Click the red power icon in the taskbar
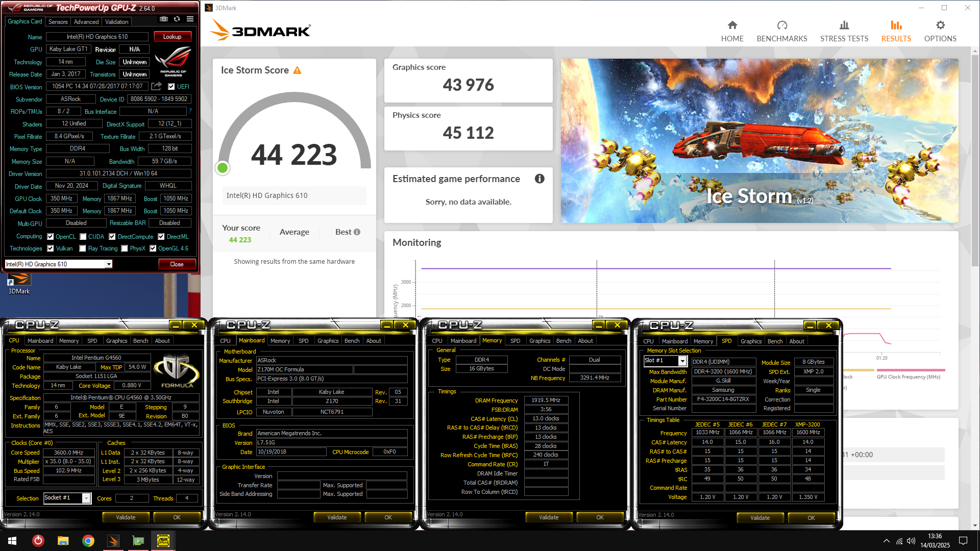The image size is (980, 551). point(38,541)
